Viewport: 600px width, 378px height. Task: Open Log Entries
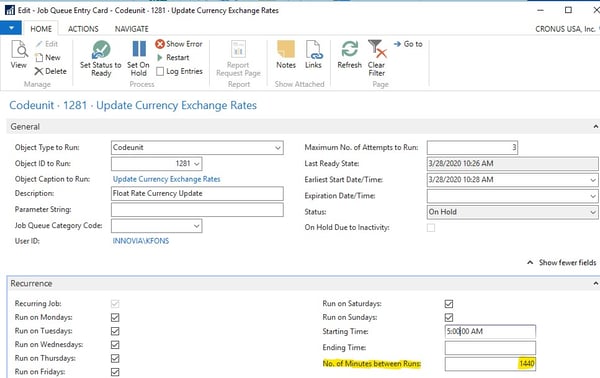tap(179, 71)
